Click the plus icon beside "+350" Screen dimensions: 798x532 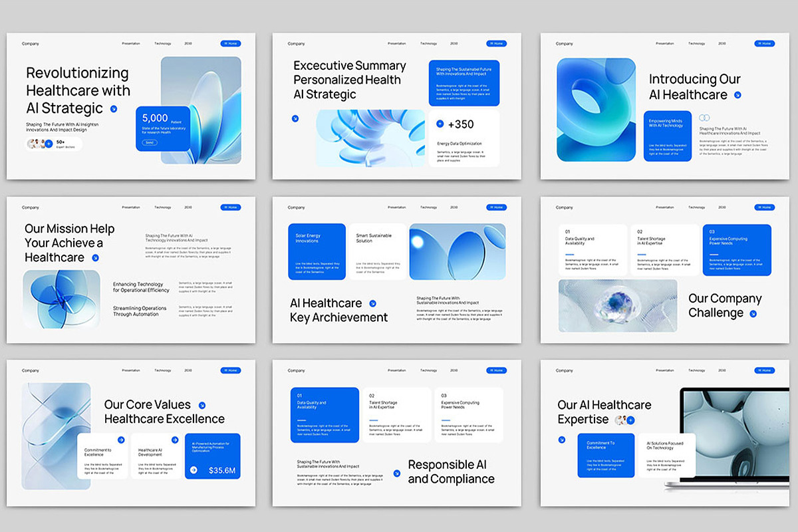[x=440, y=124]
